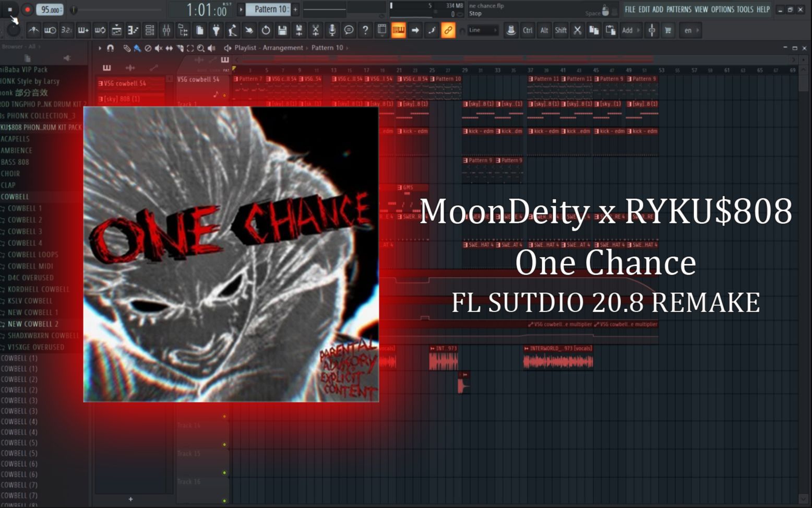The width and height of the screenshot is (812, 508).
Task: Click the undo history circular arrow icon
Action: pos(266,30)
